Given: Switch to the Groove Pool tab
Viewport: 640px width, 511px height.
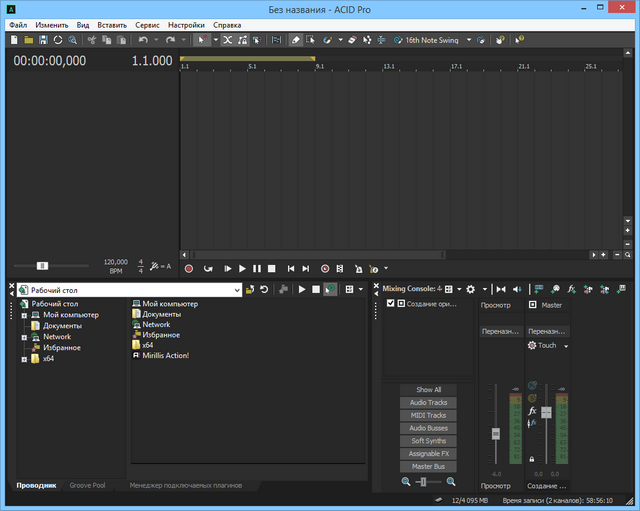Looking at the screenshot, I should click(87, 485).
